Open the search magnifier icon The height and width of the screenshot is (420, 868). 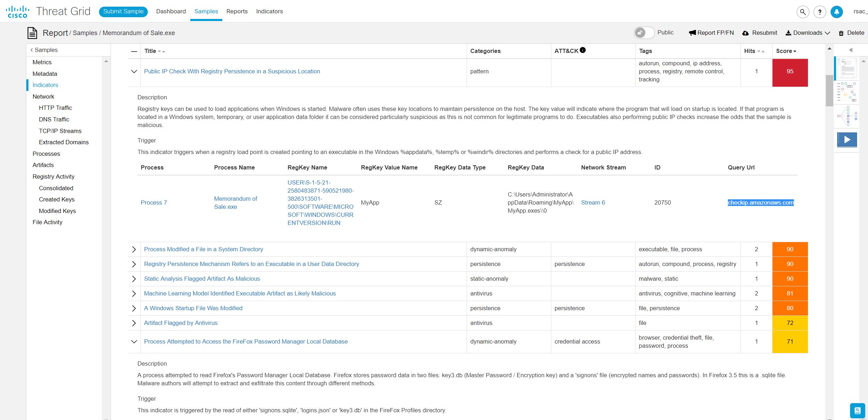click(x=803, y=12)
